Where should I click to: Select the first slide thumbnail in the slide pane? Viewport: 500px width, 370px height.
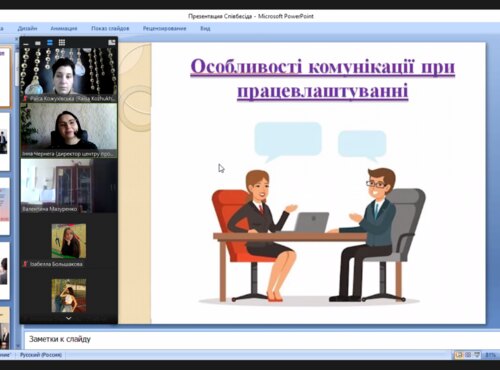pyautogui.click(x=5, y=77)
